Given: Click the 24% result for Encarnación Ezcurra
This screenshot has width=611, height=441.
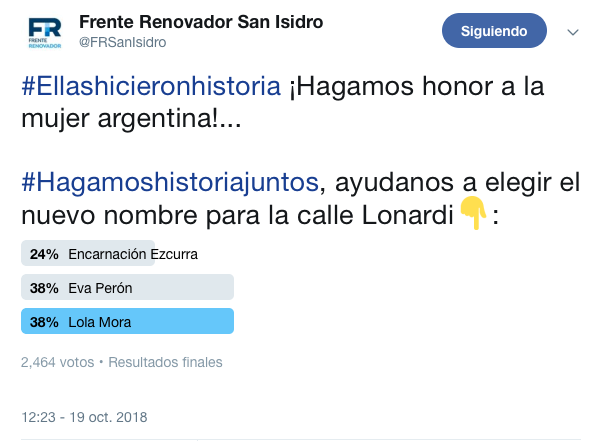Looking at the screenshot, I should click(x=44, y=254).
